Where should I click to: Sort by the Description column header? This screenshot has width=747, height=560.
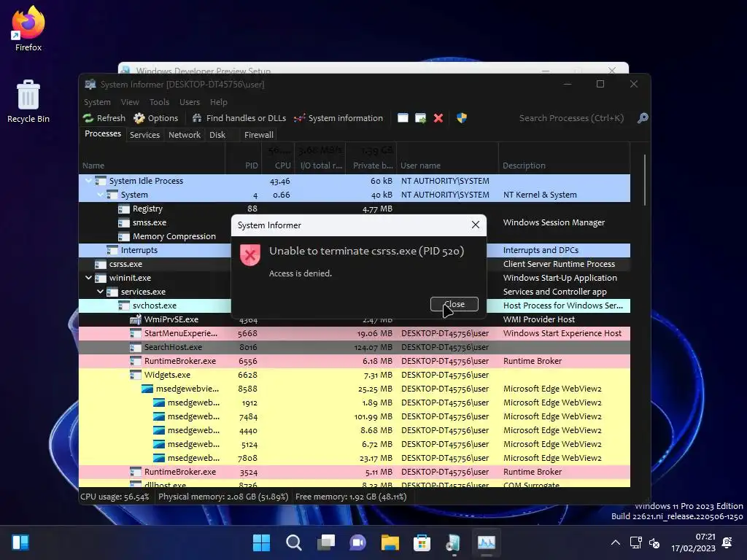(564, 166)
